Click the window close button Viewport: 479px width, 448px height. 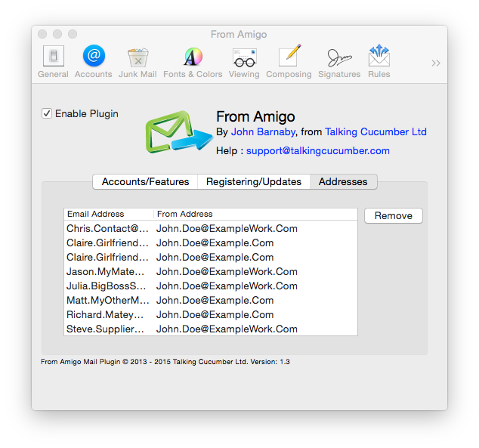pos(42,34)
